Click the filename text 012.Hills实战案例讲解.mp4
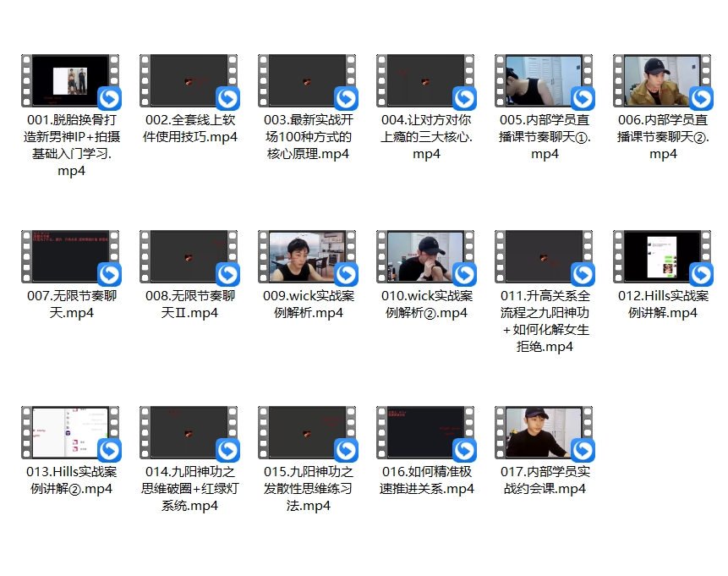Image resolution: width=728 pixels, height=576 pixels. pos(663,304)
